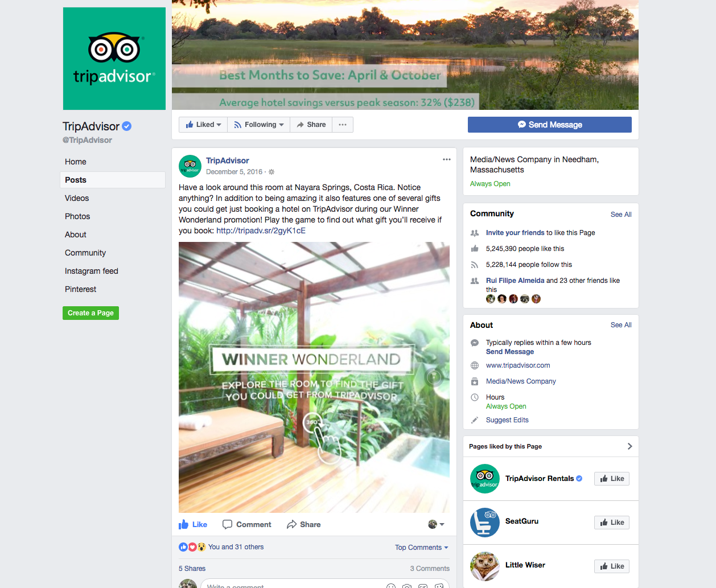Toggle Like for Little Wiser page

click(612, 566)
